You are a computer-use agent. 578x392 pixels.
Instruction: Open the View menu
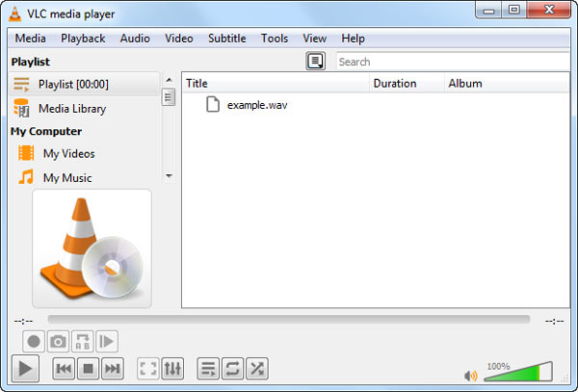point(314,39)
